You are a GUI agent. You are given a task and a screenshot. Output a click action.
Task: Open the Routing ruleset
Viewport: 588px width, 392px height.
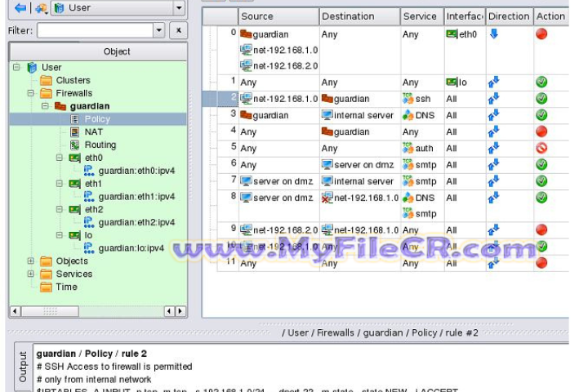[x=100, y=145]
